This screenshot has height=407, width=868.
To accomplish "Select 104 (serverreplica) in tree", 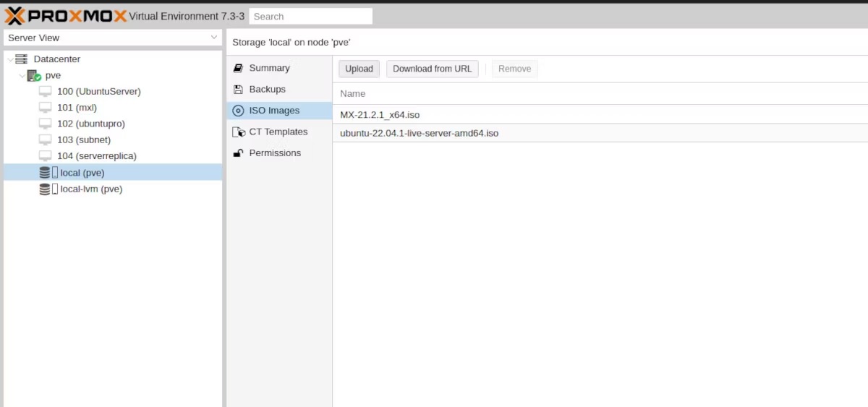I will click(97, 155).
